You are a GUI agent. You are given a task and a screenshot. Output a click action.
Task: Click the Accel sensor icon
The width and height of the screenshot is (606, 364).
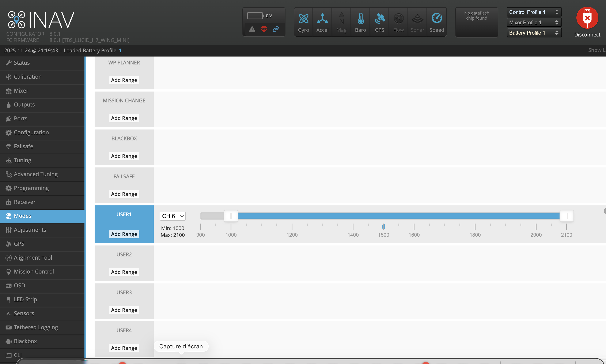click(322, 19)
